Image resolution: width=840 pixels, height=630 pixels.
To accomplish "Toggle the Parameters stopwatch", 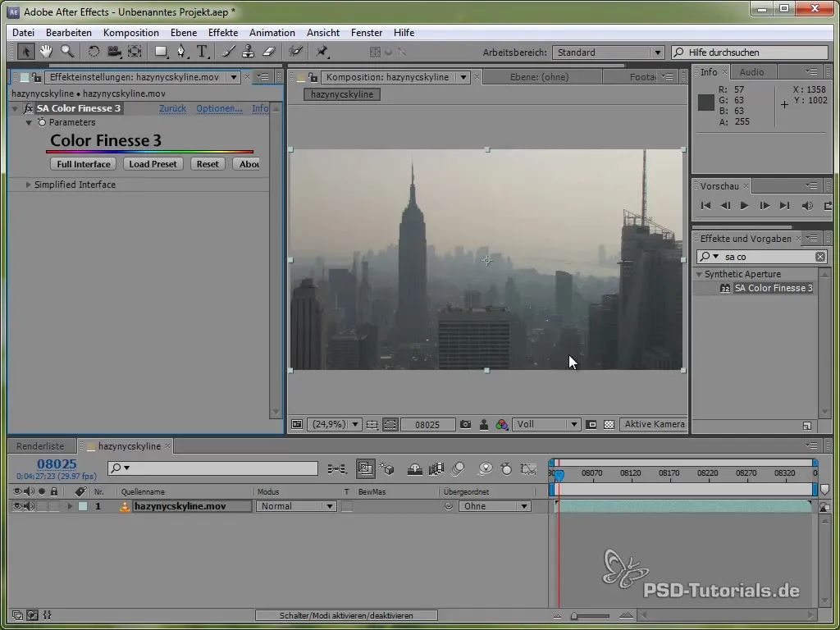I will pos(42,122).
